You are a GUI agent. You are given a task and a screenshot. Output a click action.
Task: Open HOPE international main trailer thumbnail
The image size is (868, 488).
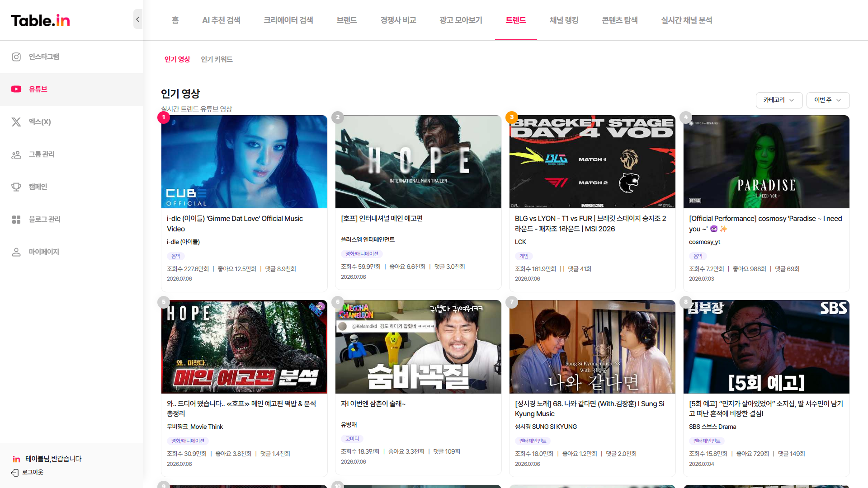point(418,162)
